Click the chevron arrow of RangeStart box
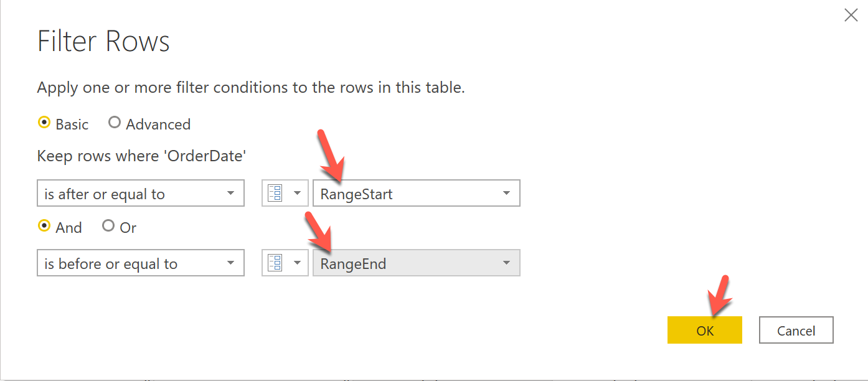Screen dimensions: 868x381 coord(506,194)
